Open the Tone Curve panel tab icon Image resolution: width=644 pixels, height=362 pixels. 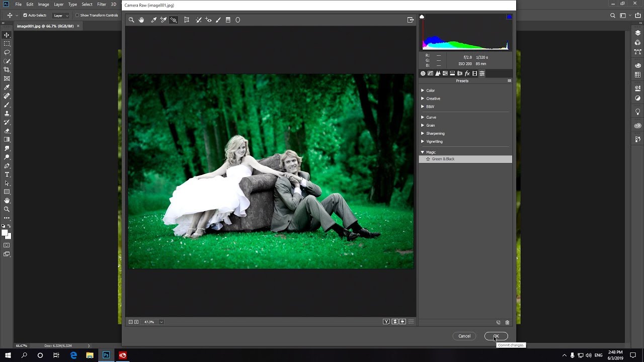(x=430, y=73)
